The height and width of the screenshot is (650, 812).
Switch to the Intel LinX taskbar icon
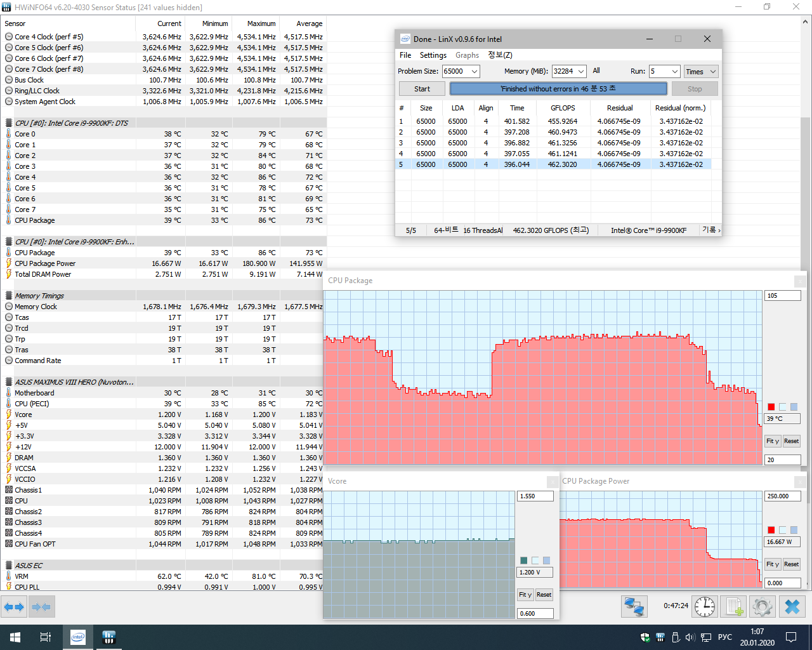tap(78, 637)
